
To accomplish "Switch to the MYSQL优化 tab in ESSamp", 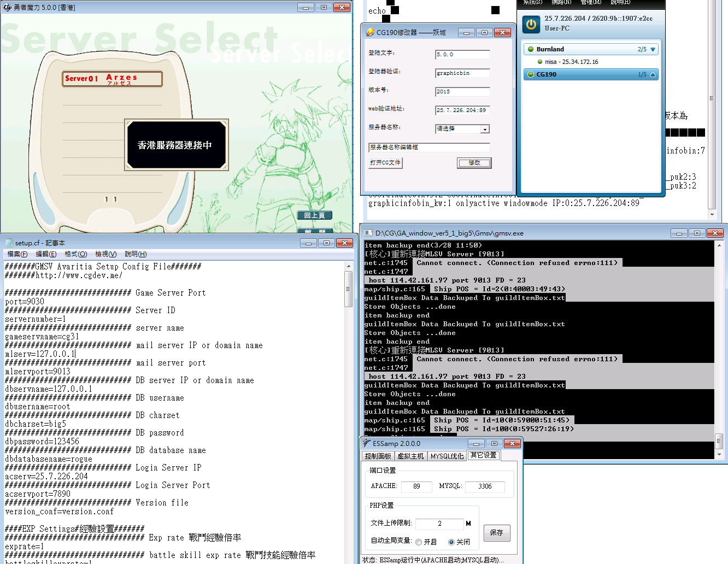I will coord(447,456).
